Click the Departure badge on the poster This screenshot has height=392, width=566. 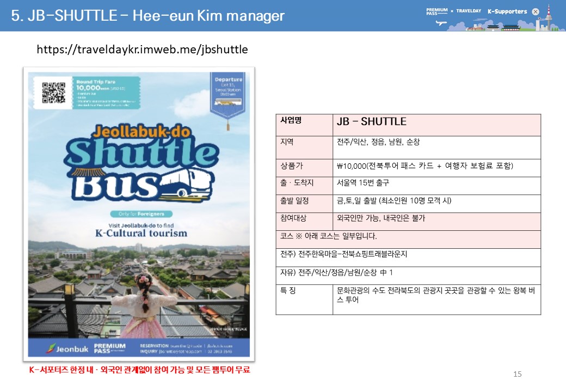click(x=228, y=95)
